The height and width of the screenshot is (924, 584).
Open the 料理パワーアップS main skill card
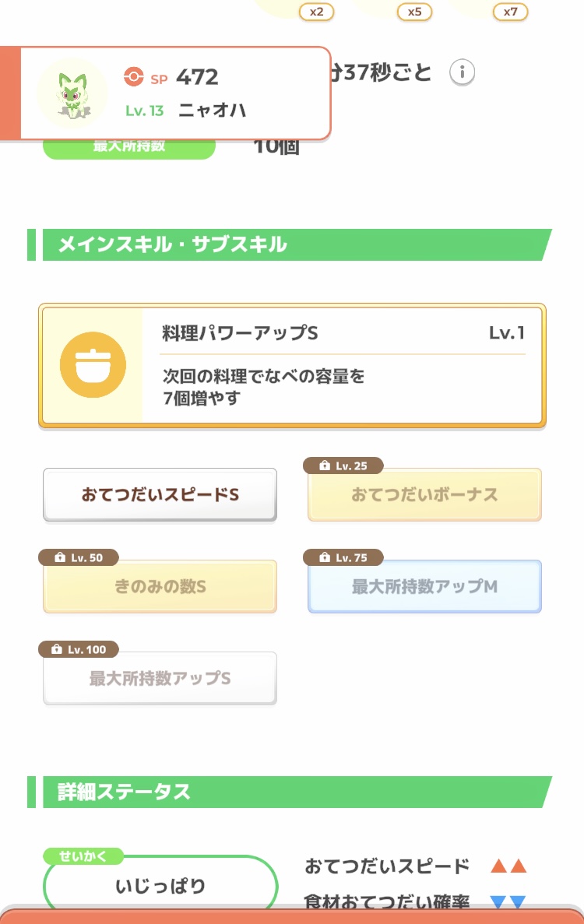coord(292,365)
